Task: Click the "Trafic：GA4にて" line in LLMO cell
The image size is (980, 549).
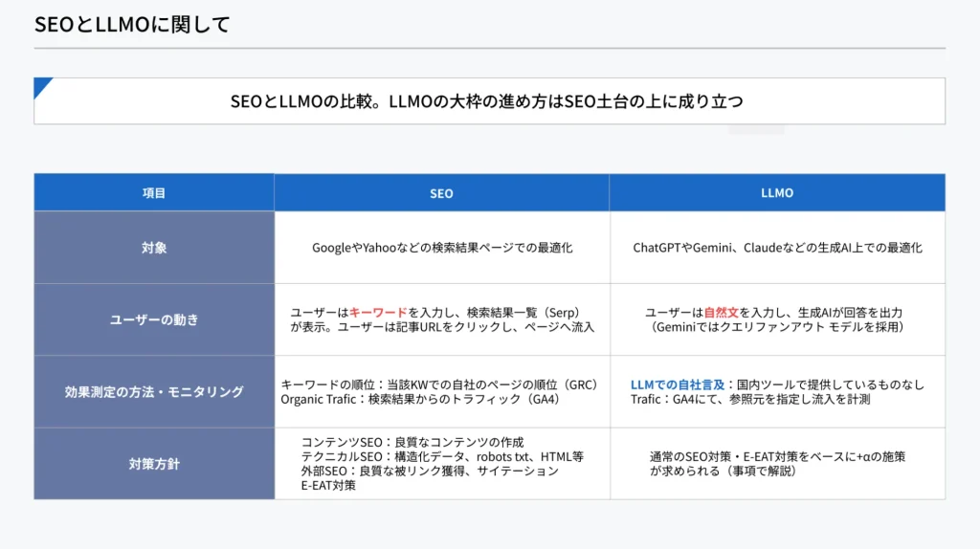Action: pyautogui.click(x=750, y=399)
